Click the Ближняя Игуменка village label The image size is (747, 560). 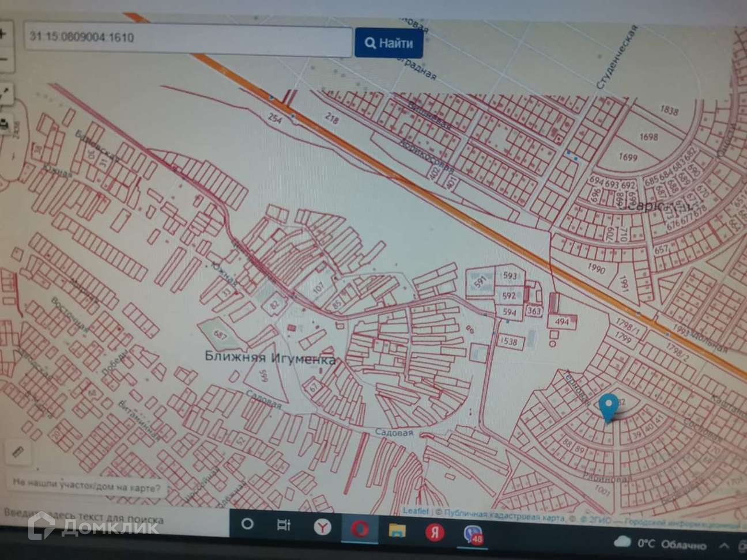[x=270, y=358]
